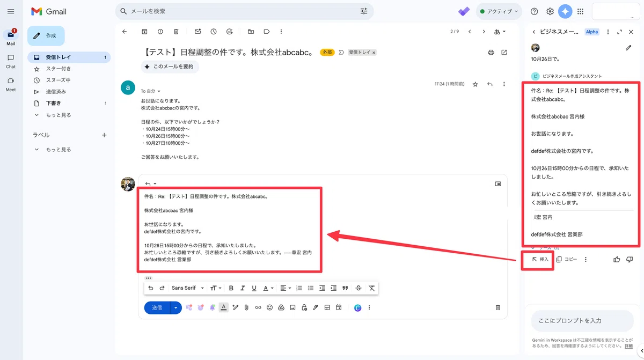Report this email as spam
This screenshot has height=360, width=644.
tap(160, 32)
